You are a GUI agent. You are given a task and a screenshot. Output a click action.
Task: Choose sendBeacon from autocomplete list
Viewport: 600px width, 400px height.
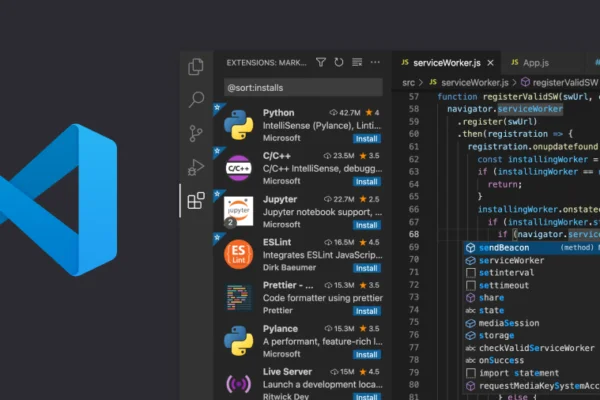click(532, 248)
